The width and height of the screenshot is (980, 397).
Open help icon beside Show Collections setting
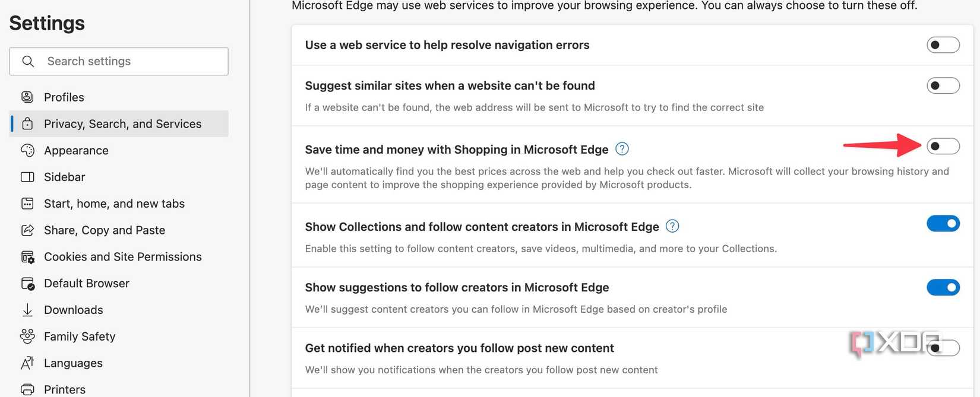672,226
